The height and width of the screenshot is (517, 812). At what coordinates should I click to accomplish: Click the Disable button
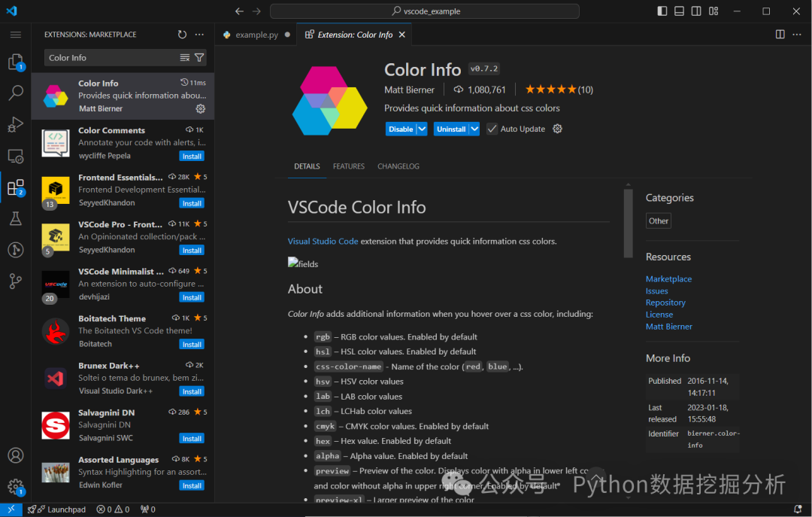coord(401,129)
